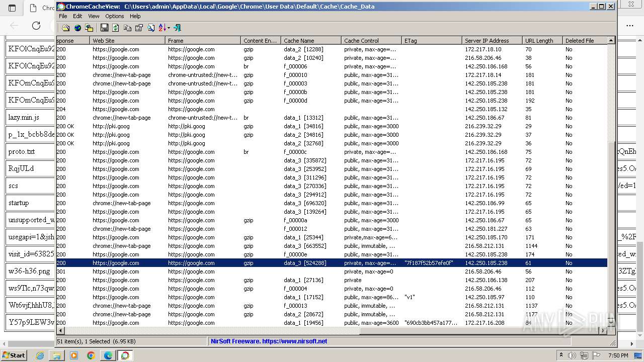Sort by the URL Length column header

pyautogui.click(x=542, y=41)
